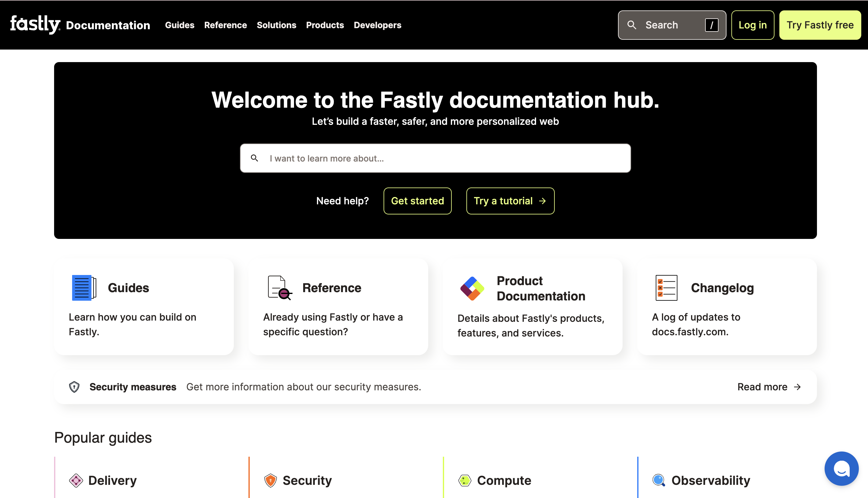This screenshot has width=868, height=498.
Task: Open the Guides navigation menu
Action: click(x=179, y=25)
